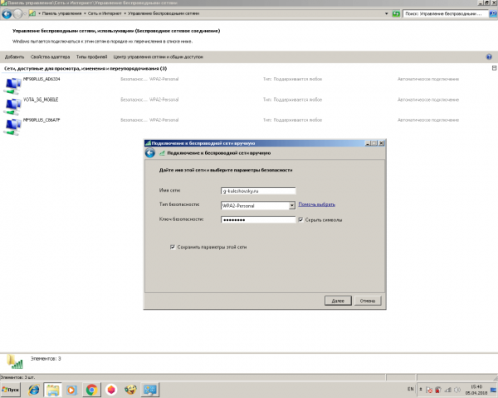Switch to Control Panel taskbar button

point(150,390)
